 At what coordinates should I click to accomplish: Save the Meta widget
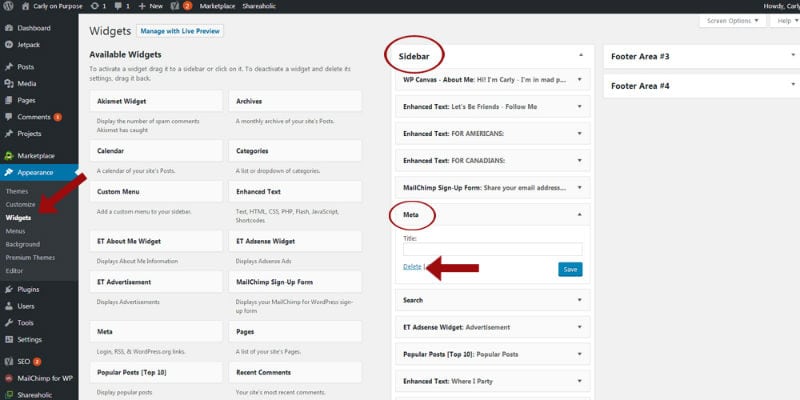point(570,269)
